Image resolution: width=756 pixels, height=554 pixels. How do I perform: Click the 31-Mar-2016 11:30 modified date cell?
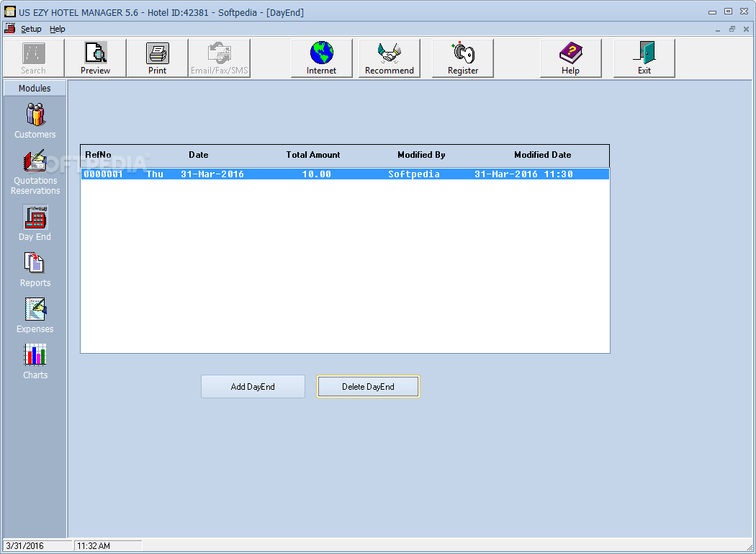[x=523, y=174]
